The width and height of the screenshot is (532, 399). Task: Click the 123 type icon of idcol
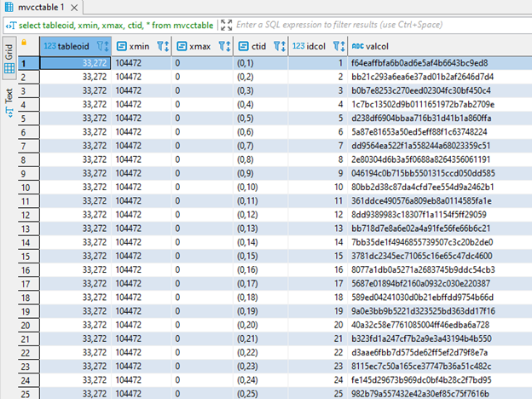[298, 46]
